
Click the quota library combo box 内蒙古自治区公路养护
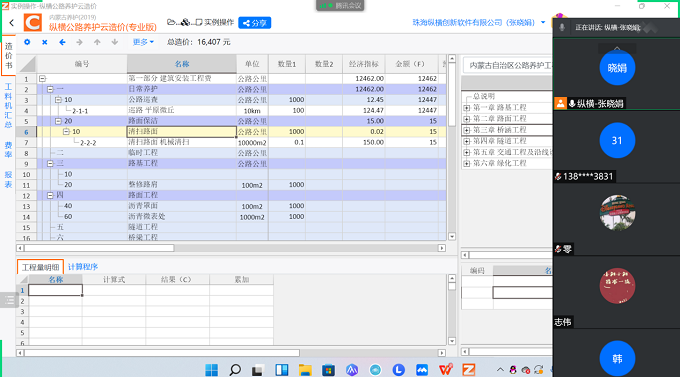click(x=507, y=66)
